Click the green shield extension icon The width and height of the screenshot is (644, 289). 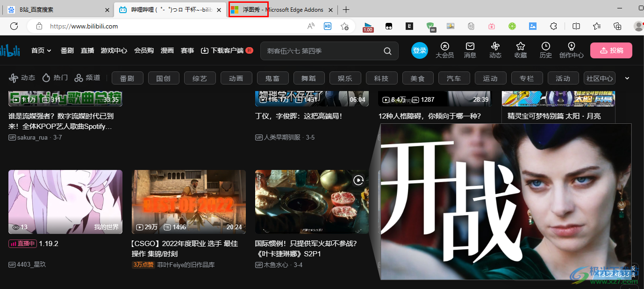pos(430,27)
